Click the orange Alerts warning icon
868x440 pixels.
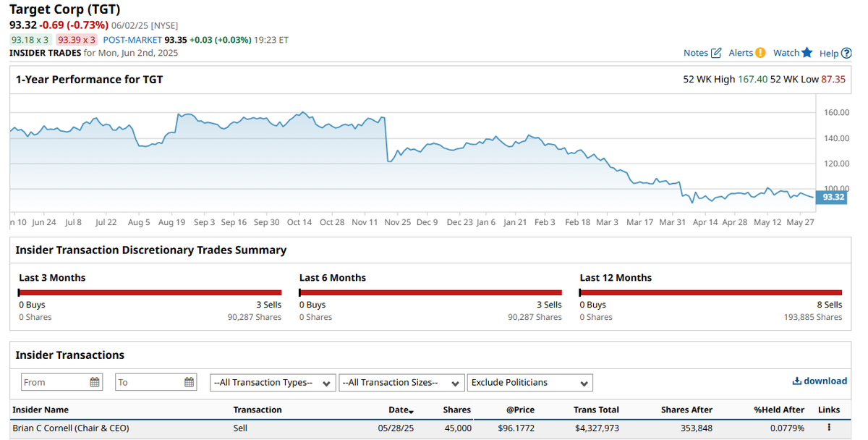760,53
